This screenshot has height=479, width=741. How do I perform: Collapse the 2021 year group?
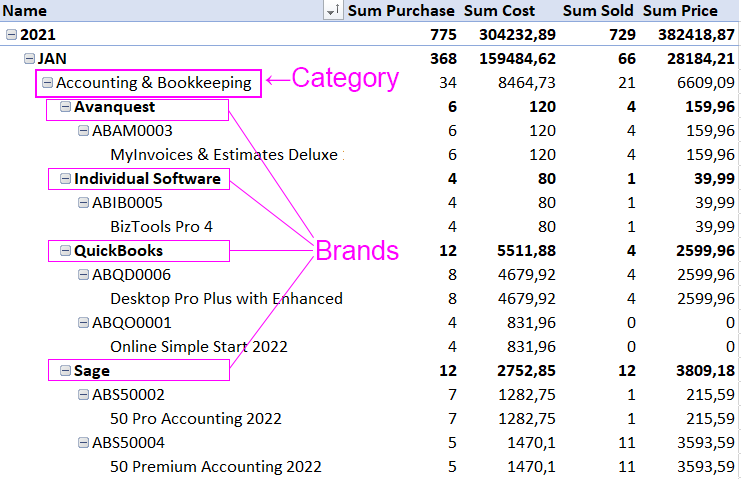(11, 35)
